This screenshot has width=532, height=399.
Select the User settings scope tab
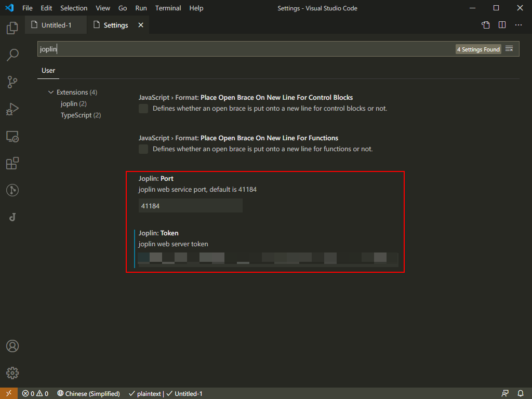48,71
